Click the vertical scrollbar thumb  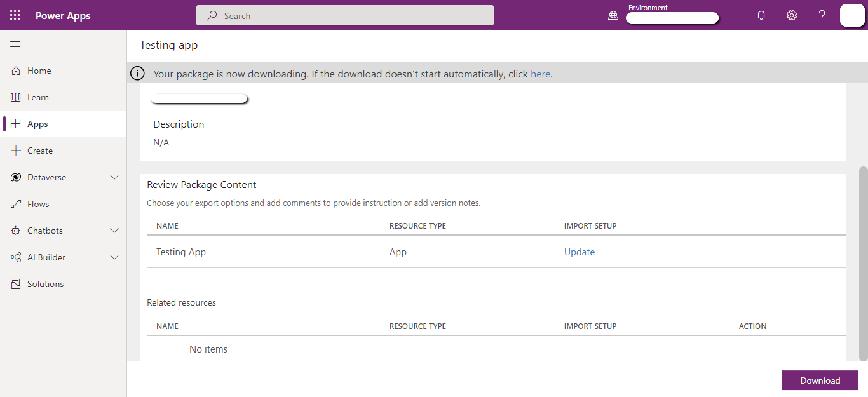pyautogui.click(x=863, y=263)
